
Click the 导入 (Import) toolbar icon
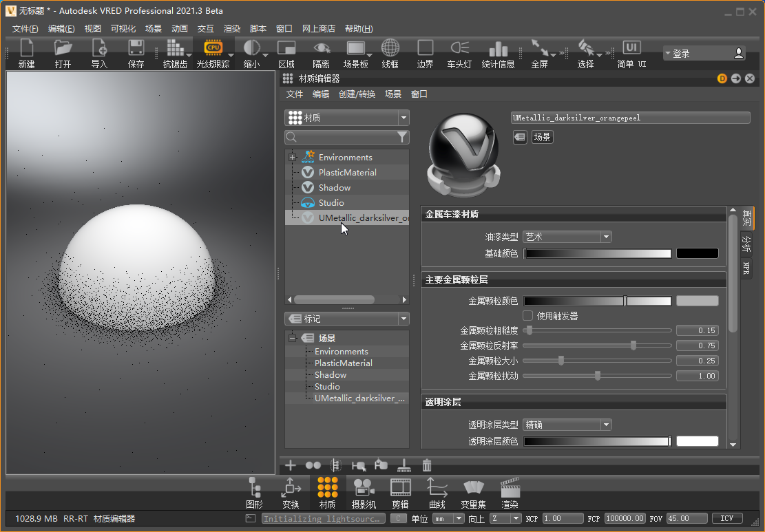99,48
